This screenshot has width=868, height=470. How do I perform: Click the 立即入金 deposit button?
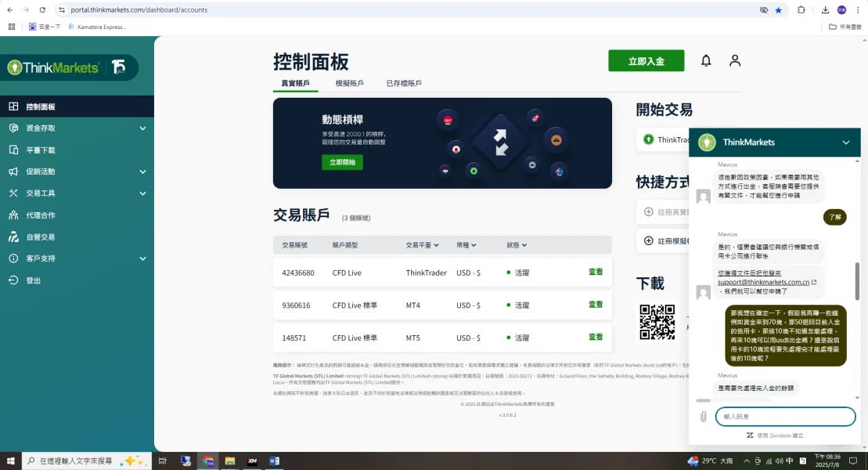point(646,61)
